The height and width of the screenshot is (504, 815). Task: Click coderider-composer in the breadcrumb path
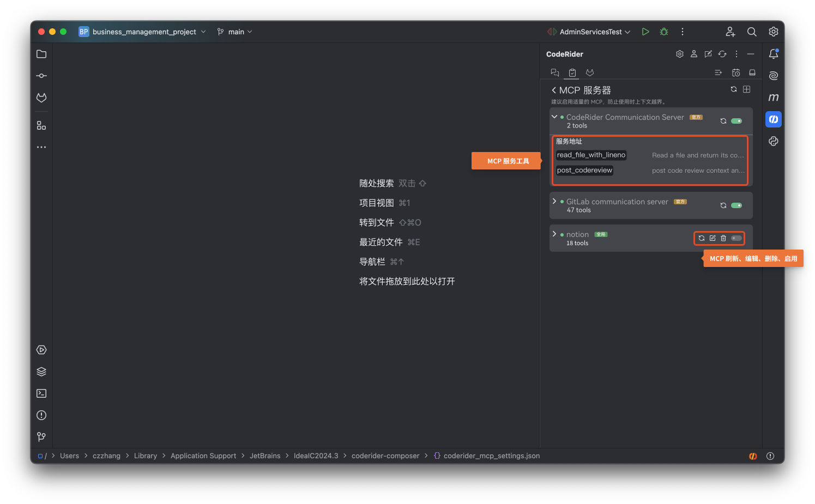click(x=385, y=456)
